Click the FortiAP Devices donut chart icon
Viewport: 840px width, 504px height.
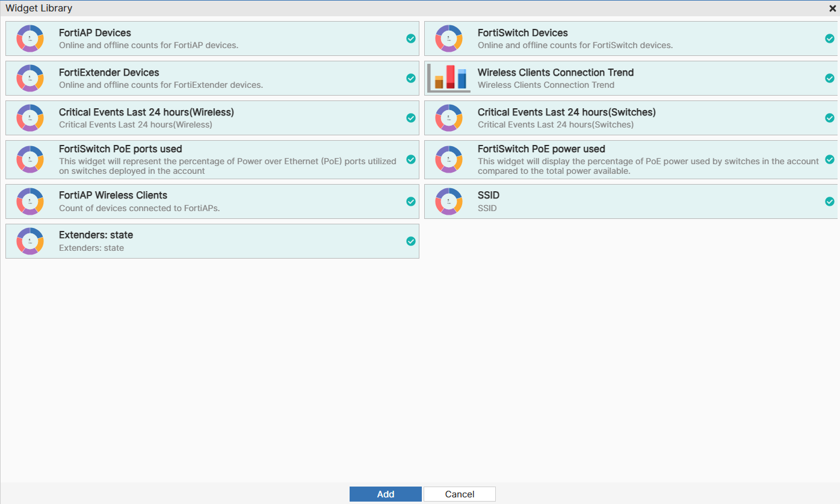(29, 38)
